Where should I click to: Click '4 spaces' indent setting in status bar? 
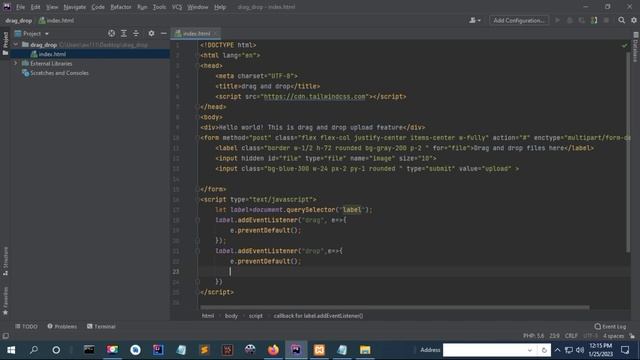pos(613,336)
